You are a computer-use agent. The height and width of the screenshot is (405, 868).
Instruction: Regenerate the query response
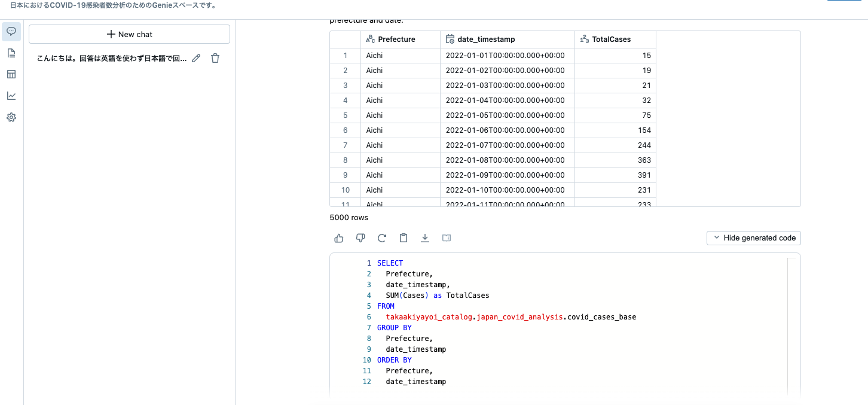coord(381,237)
